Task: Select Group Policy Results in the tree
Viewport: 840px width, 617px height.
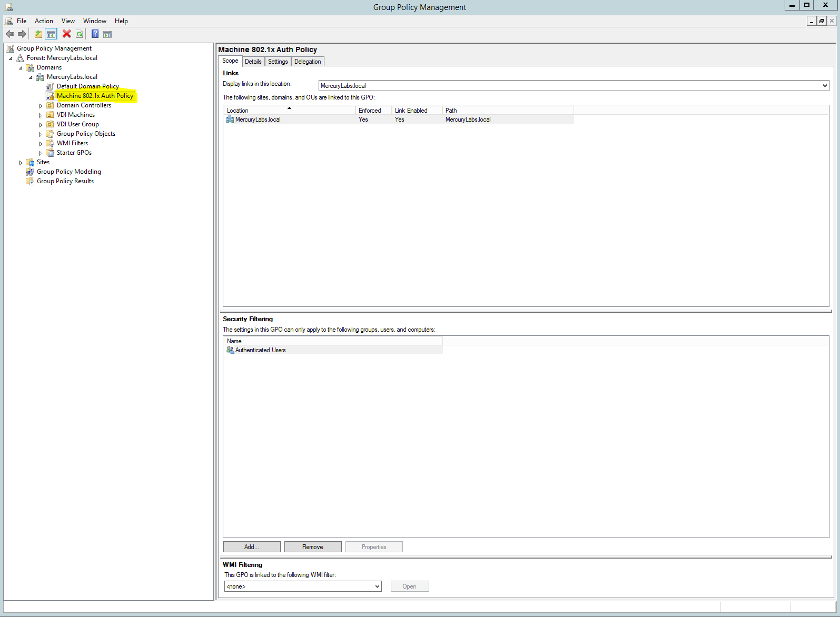Action: (65, 181)
